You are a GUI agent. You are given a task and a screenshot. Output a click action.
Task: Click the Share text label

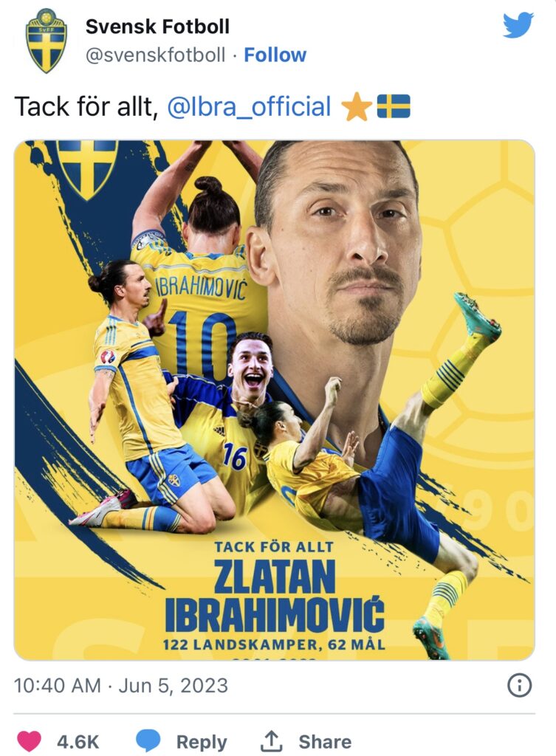325,741
